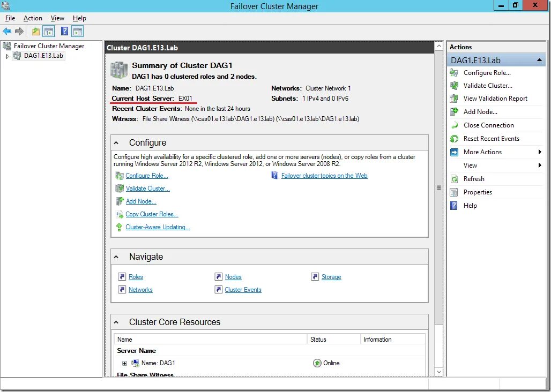This screenshot has width=551, height=392.
Task: Open the Cluster-Aware Updating... link
Action: coord(158,227)
